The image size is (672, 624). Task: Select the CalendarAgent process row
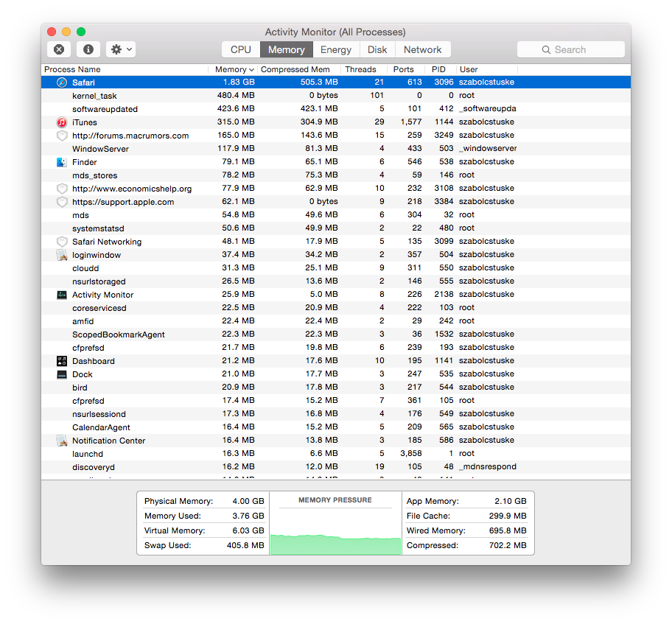pos(336,427)
